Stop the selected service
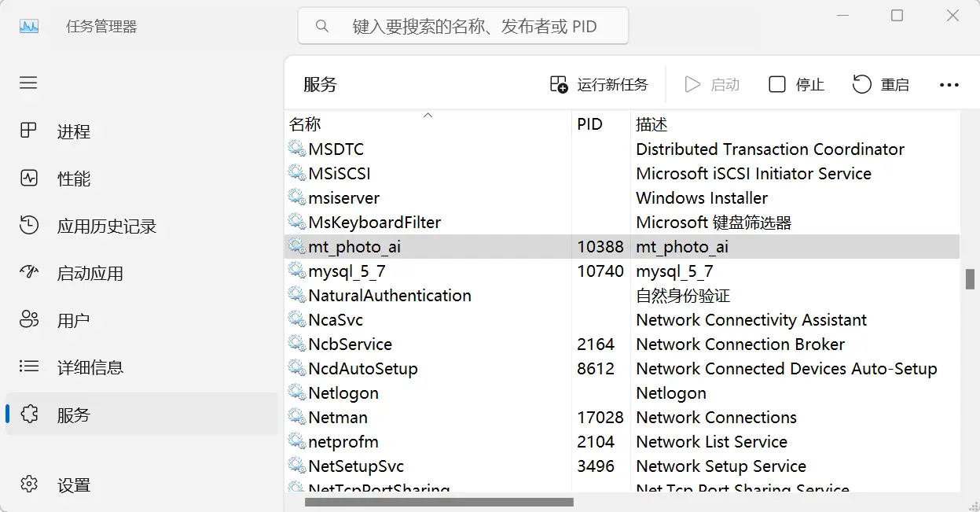The height and width of the screenshot is (512, 980). click(796, 85)
